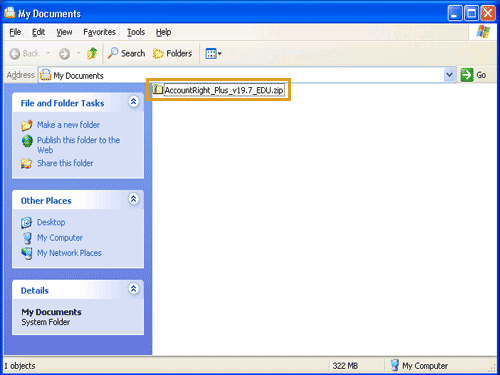
Task: Click the Go button
Action: pos(473,75)
